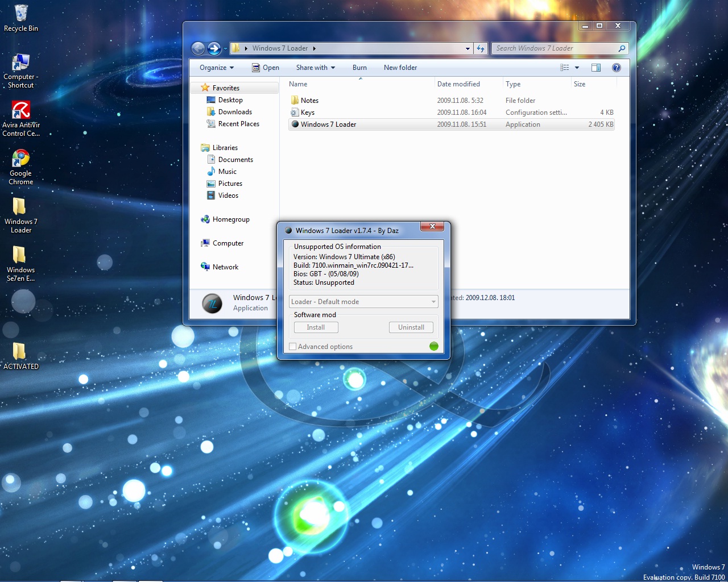Click the green status indicator in Loader dialog
Viewport: 728px width, 582px height.
(434, 346)
